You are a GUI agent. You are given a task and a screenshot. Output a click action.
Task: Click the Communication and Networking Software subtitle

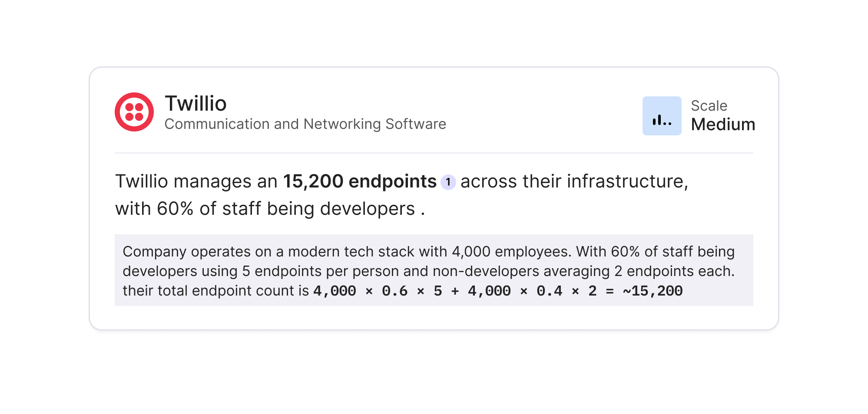[305, 124]
